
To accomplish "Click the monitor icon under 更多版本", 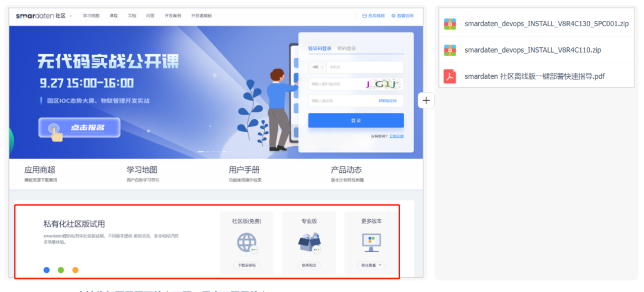I will (371, 243).
